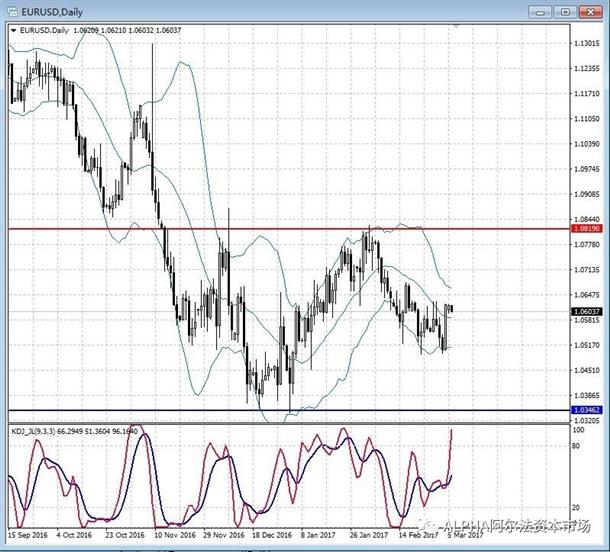Viewport: 610px width, 552px height.
Task: Maximize the EURUSD,Daily chart window
Action: (x=565, y=12)
